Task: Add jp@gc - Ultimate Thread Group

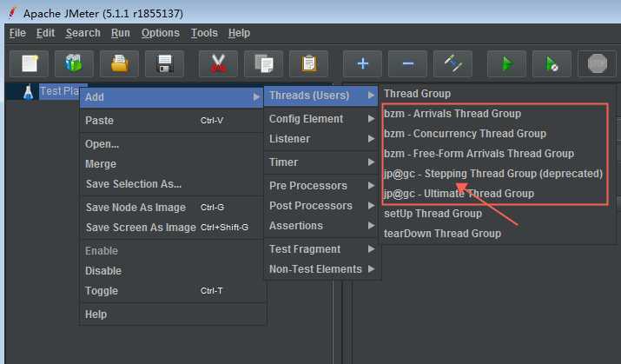Action: click(496, 193)
